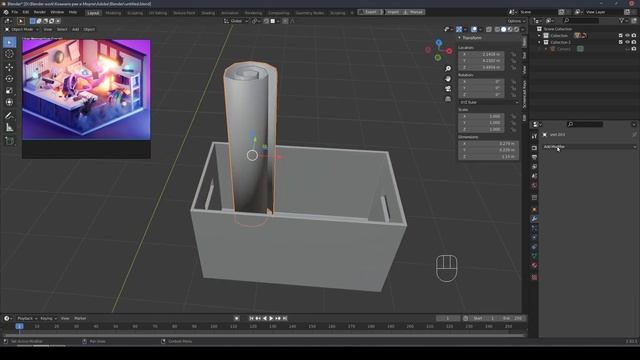Open the Global transform orientation dropdown
This screenshot has width=640, height=360.
pyautogui.click(x=236, y=21)
